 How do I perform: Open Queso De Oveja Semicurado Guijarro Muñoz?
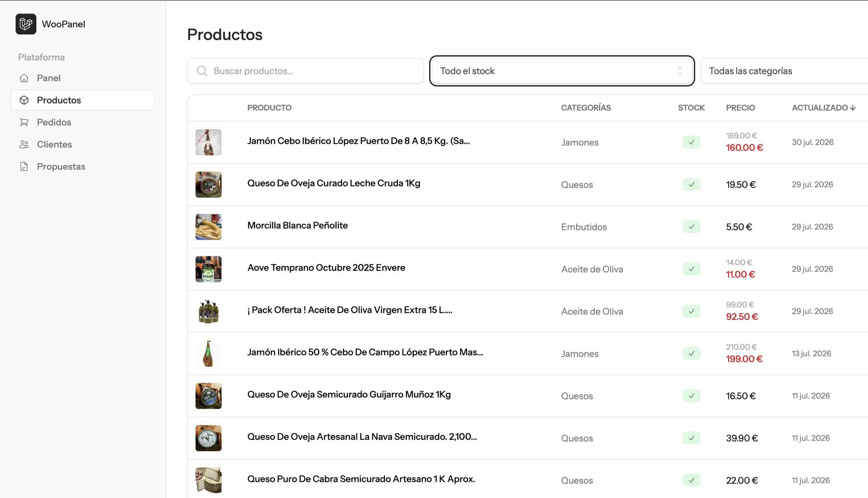pos(349,394)
